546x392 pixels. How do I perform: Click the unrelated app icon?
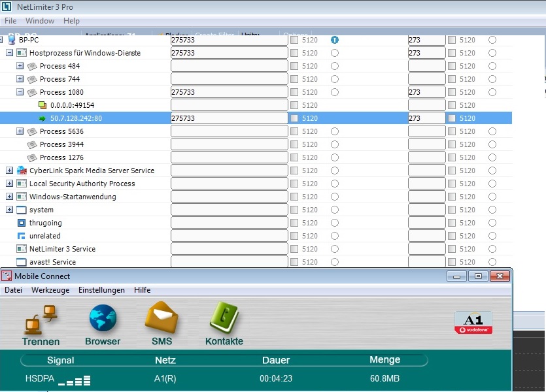[22, 236]
